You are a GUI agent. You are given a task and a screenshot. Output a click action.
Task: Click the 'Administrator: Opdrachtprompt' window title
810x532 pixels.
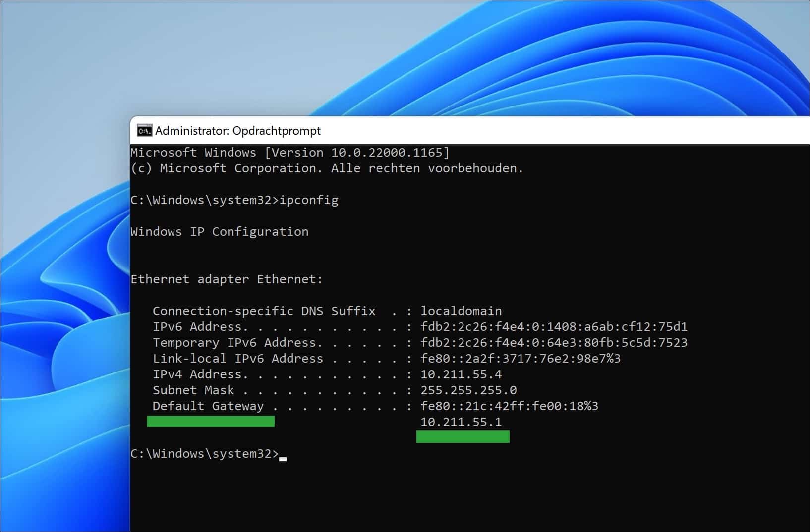[238, 131]
